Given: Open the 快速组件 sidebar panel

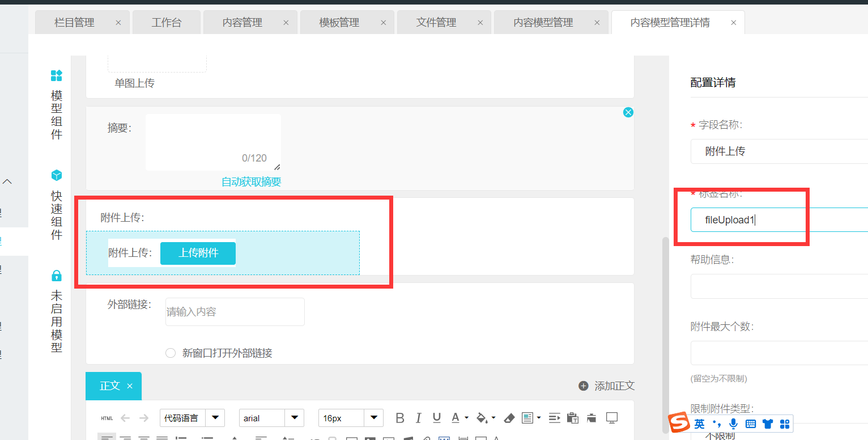Looking at the screenshot, I should point(57,205).
